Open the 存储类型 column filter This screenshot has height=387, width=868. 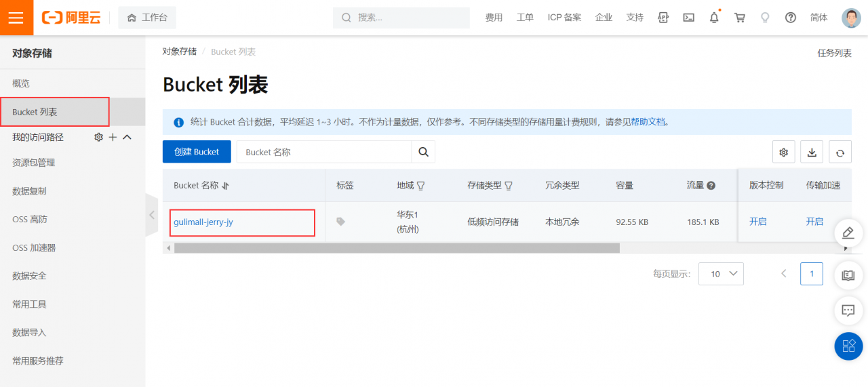tap(509, 186)
